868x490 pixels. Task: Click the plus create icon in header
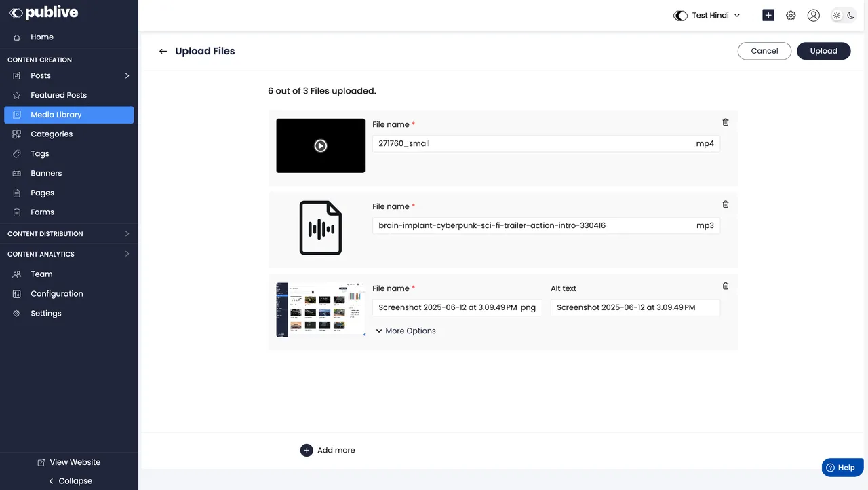click(x=768, y=16)
